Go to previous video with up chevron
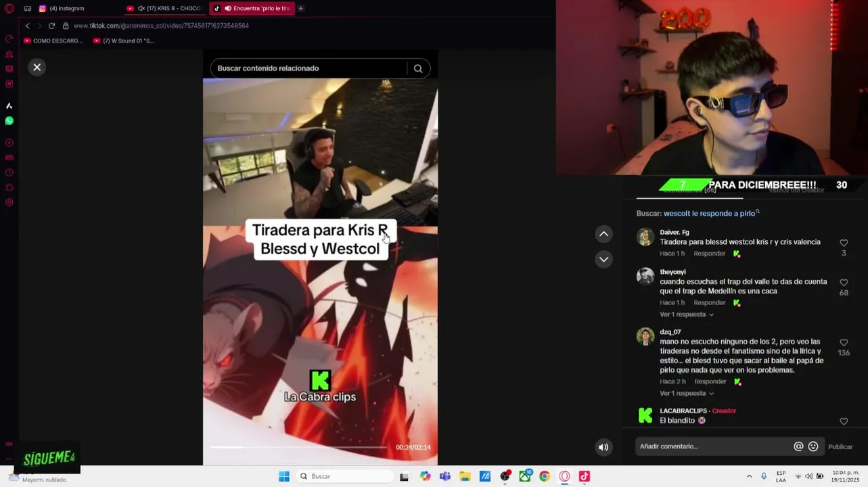This screenshot has height=487, width=868. point(603,234)
